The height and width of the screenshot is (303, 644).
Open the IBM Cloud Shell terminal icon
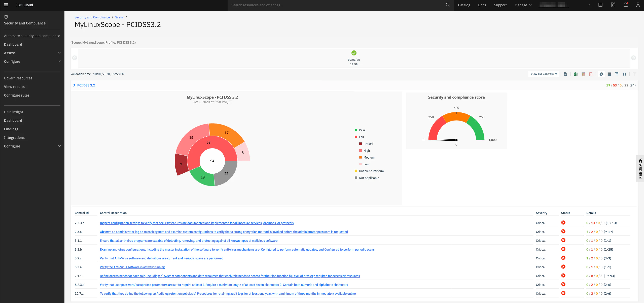click(600, 5)
